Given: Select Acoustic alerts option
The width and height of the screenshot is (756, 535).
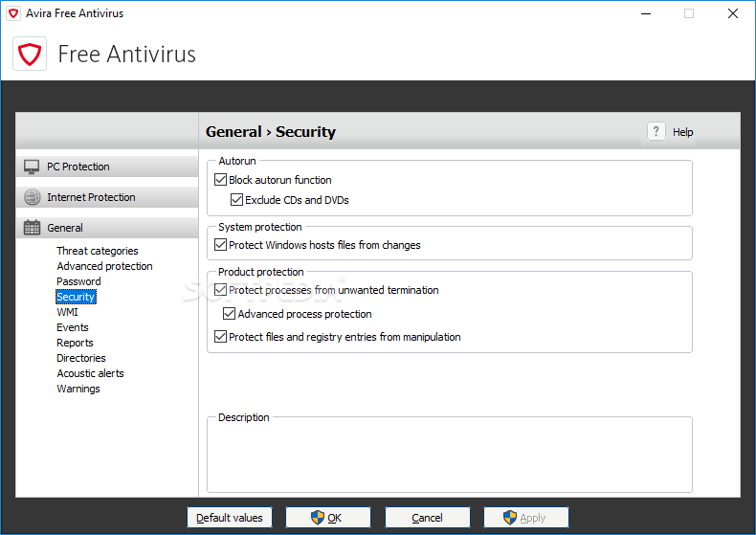Looking at the screenshot, I should click(x=90, y=373).
